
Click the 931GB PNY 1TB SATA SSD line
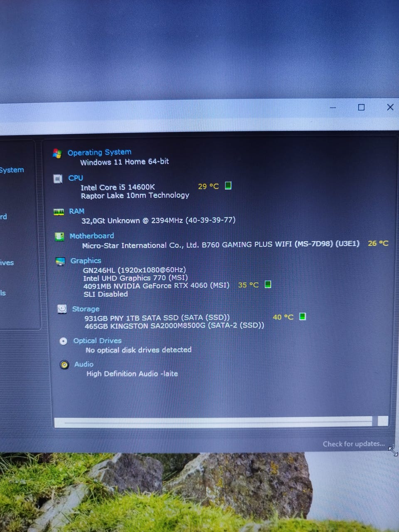pyautogui.click(x=157, y=318)
